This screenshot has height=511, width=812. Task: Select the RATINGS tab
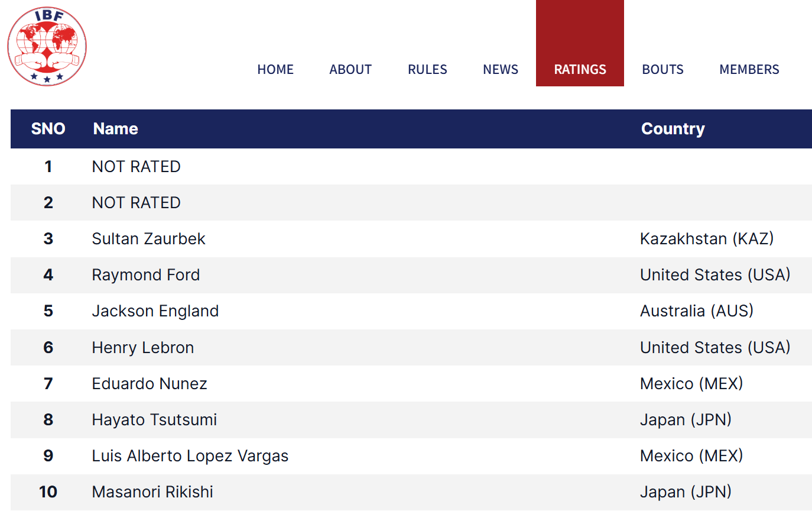[x=580, y=69]
